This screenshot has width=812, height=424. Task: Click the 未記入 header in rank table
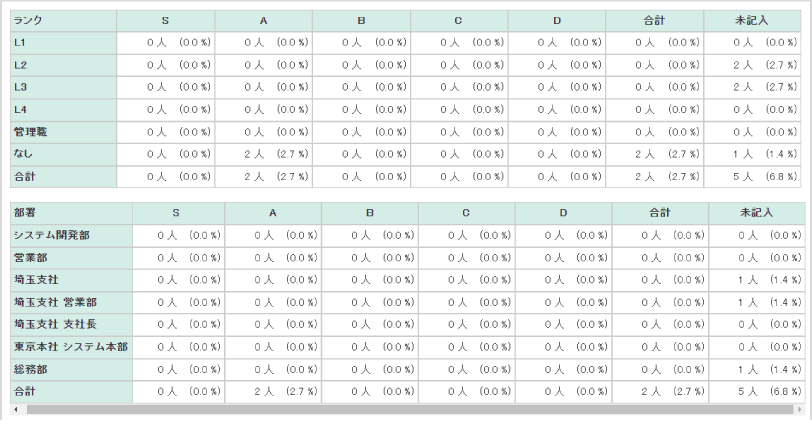752,21
